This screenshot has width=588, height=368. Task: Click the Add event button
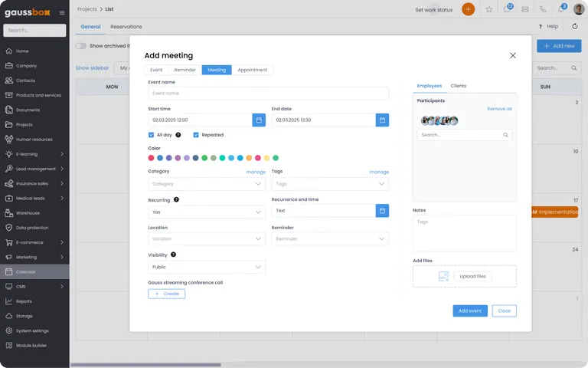pyautogui.click(x=470, y=311)
